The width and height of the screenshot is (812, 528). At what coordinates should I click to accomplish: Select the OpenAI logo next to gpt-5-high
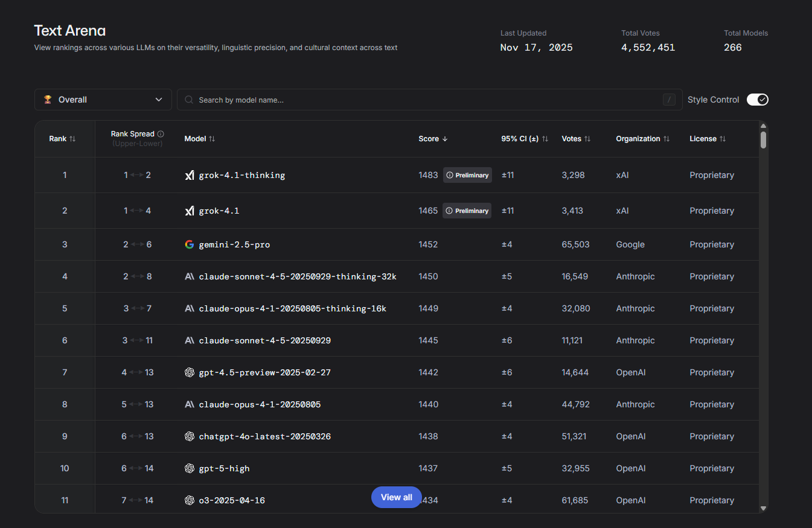coord(190,468)
